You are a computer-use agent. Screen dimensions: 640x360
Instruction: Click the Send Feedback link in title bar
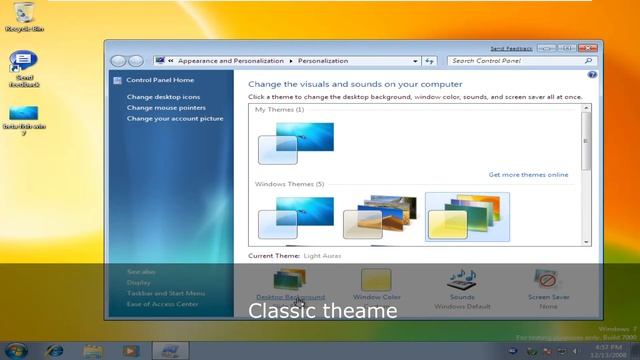pyautogui.click(x=511, y=49)
